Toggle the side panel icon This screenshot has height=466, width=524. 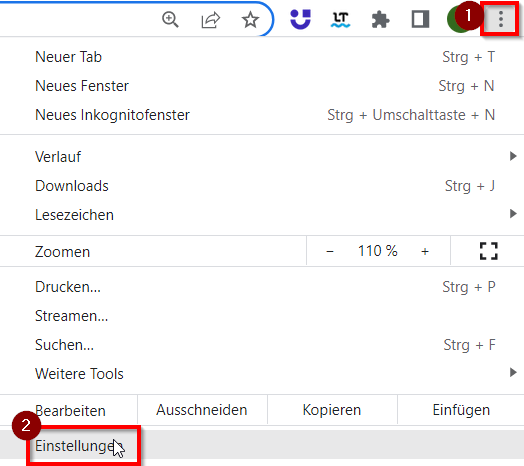point(420,19)
